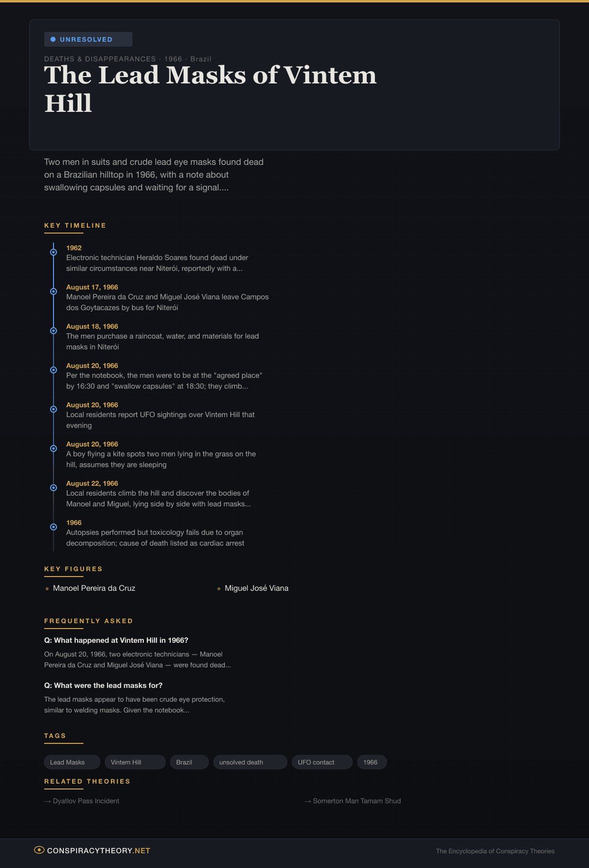
Task: Select the August 22, 1966 timeline marker
Action: click(54, 488)
